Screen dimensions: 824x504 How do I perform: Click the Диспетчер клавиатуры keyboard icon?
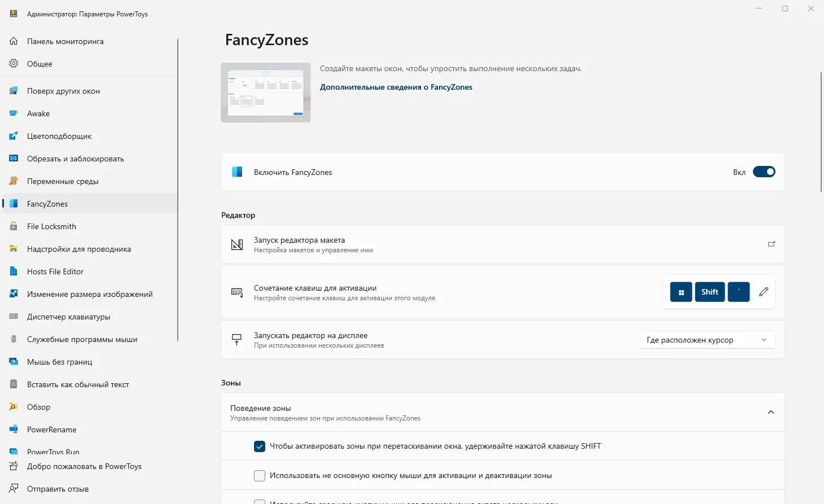[14, 317]
